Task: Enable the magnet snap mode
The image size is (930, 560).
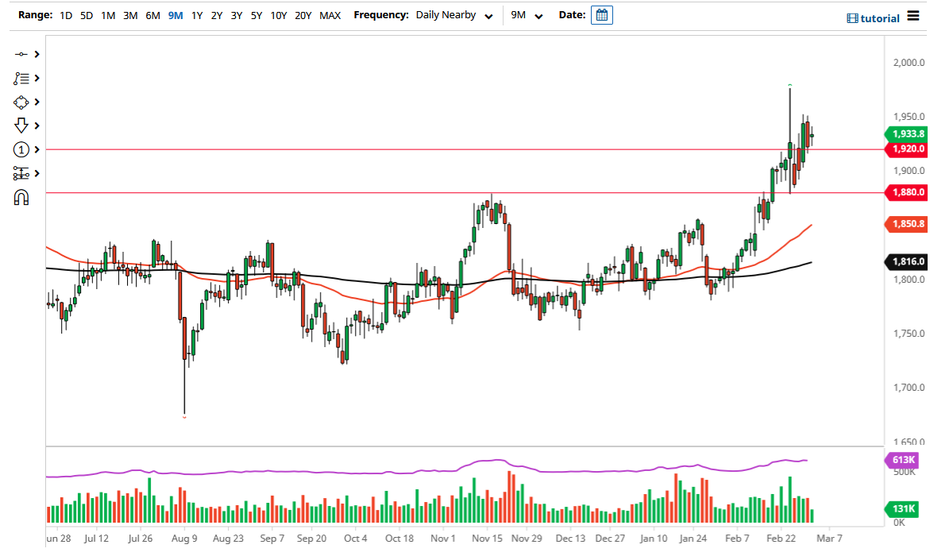Action: click(x=22, y=197)
